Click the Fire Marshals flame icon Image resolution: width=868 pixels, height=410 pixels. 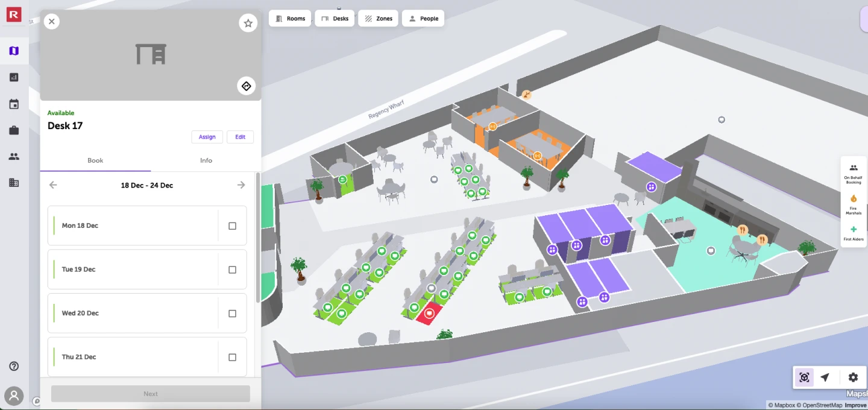853,198
